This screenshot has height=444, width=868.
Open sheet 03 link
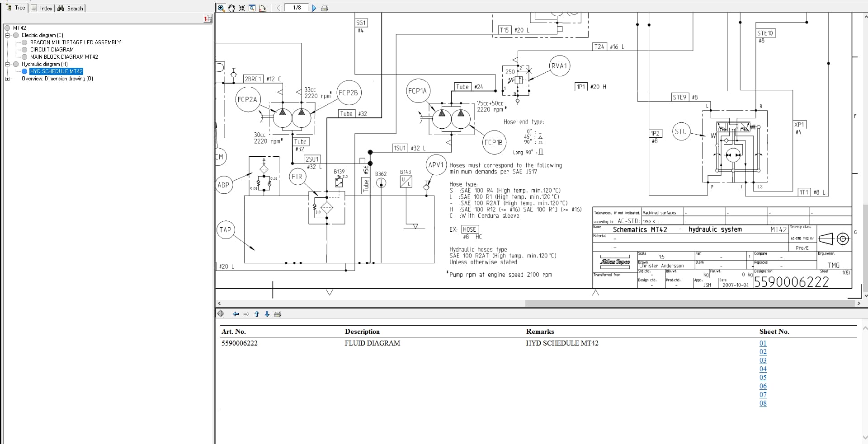click(x=763, y=360)
